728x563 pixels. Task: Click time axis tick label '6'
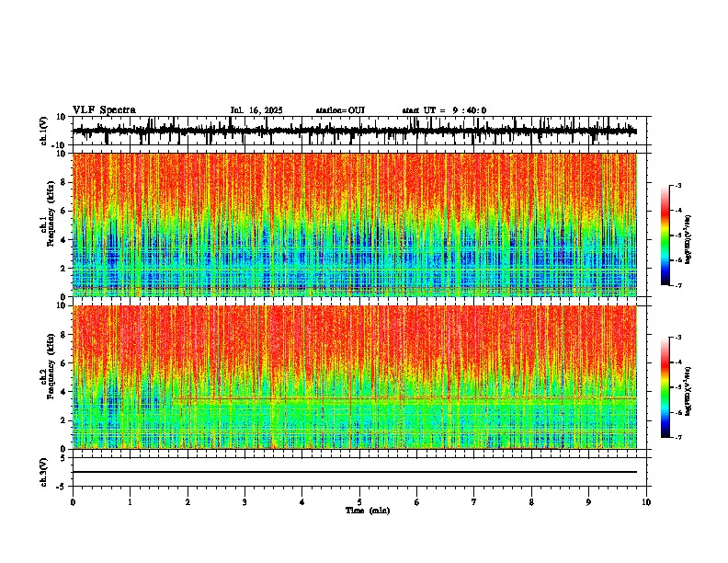pyautogui.click(x=416, y=502)
